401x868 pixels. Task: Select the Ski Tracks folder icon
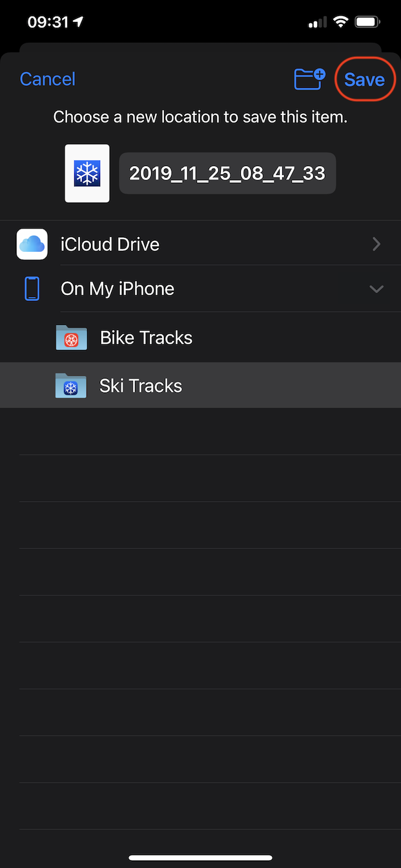pos(71,386)
